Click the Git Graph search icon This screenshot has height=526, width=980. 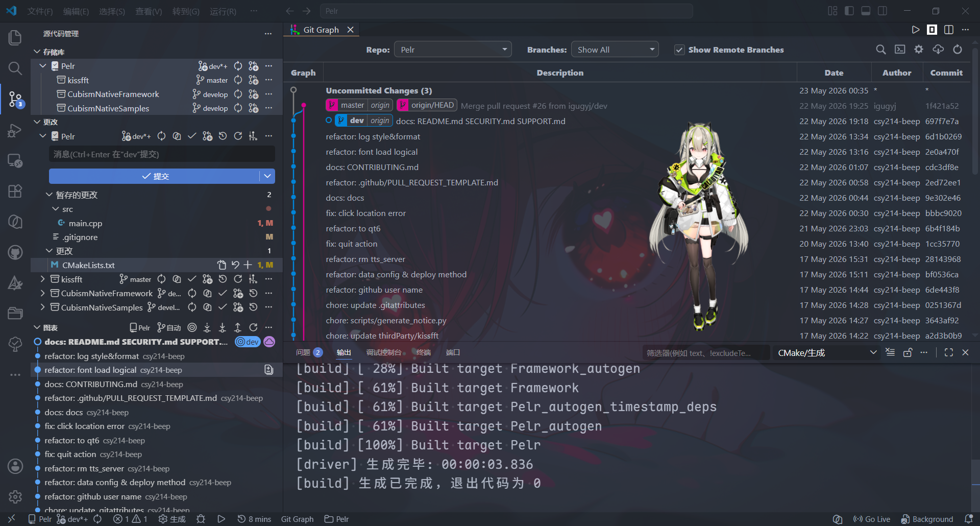tap(881, 50)
